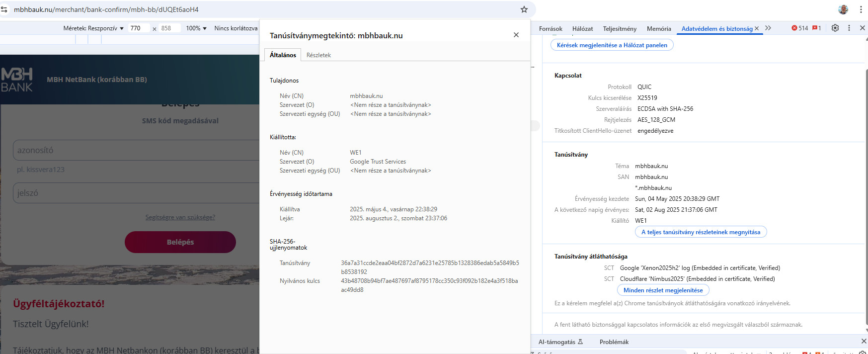Bookmark this page with the star icon

click(x=524, y=9)
